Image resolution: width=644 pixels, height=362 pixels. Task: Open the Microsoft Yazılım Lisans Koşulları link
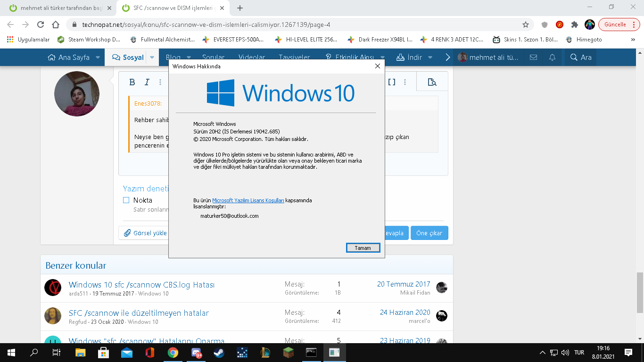(x=248, y=200)
